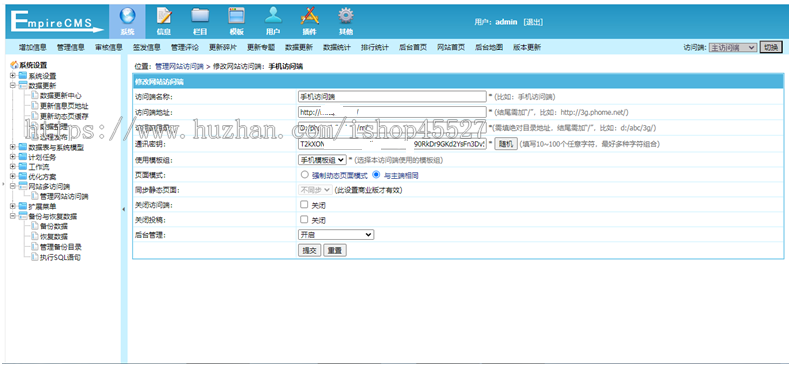791x366 pixels.
Task: Select 强制动态页面模式 radio option
Action: point(304,175)
